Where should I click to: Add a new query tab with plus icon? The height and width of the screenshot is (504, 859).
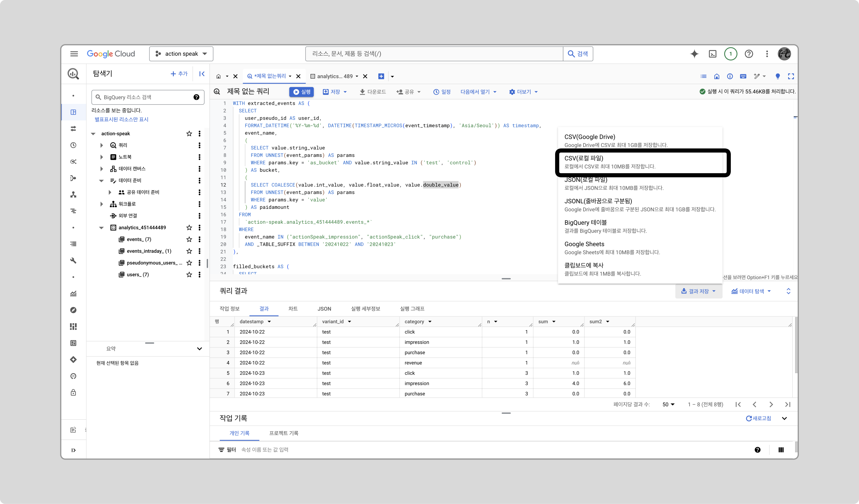(x=381, y=76)
